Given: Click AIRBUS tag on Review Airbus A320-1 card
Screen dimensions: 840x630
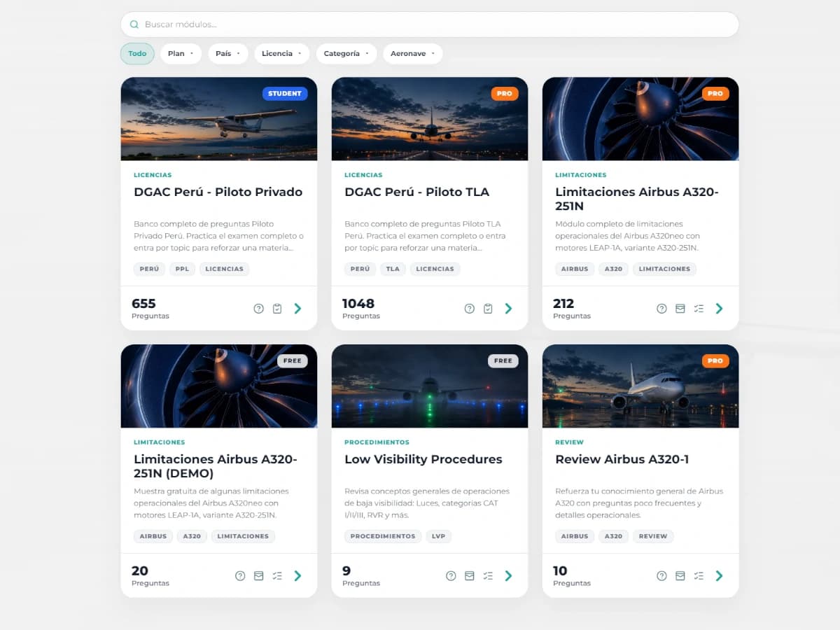Looking at the screenshot, I should 575,536.
